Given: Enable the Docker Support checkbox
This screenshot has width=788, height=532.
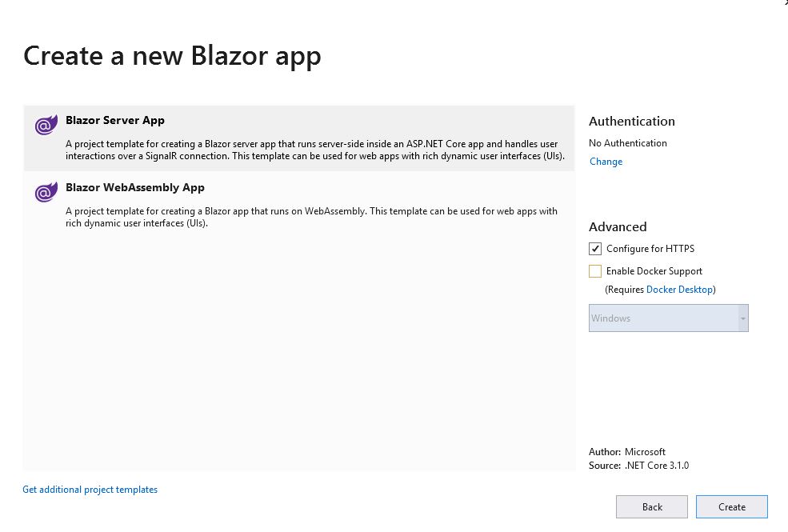Looking at the screenshot, I should coord(595,271).
